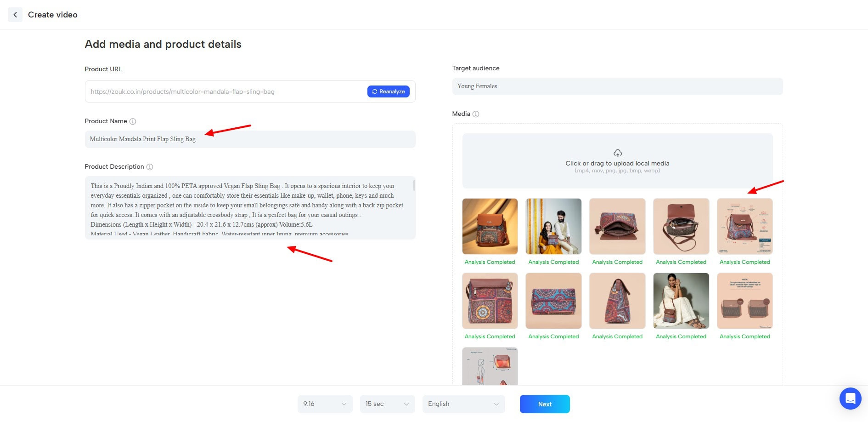
Task: Click the cloud upload icon
Action: 617,153
